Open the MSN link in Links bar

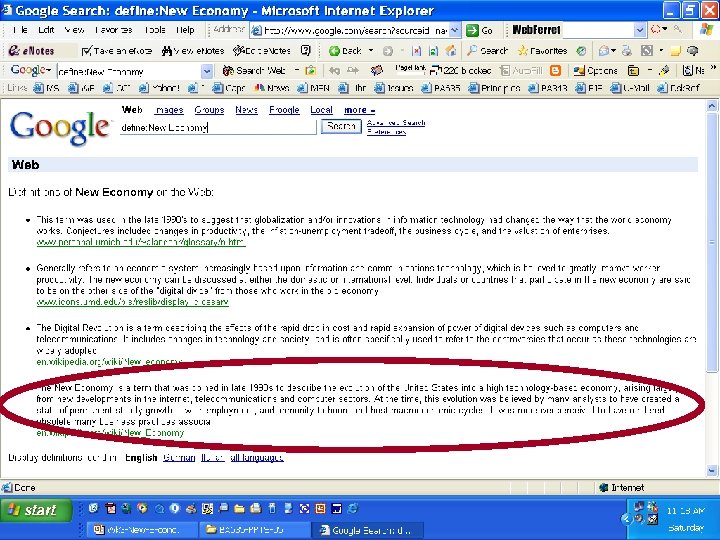(313, 88)
